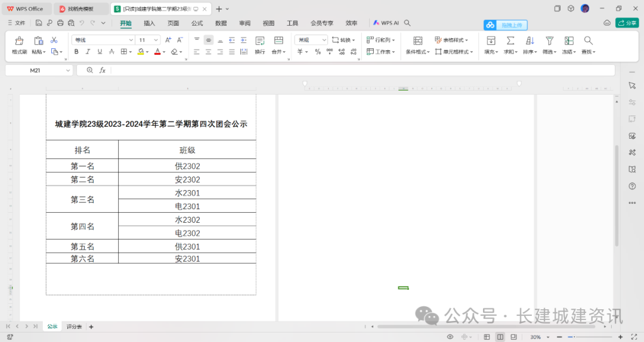Click the AutoSum (求和) sigma icon

click(510, 41)
